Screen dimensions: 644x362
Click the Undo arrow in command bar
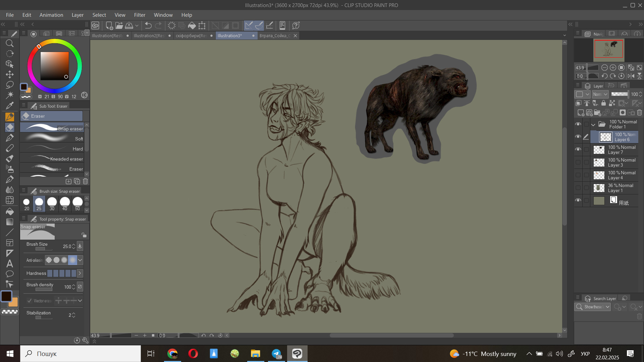tap(148, 25)
